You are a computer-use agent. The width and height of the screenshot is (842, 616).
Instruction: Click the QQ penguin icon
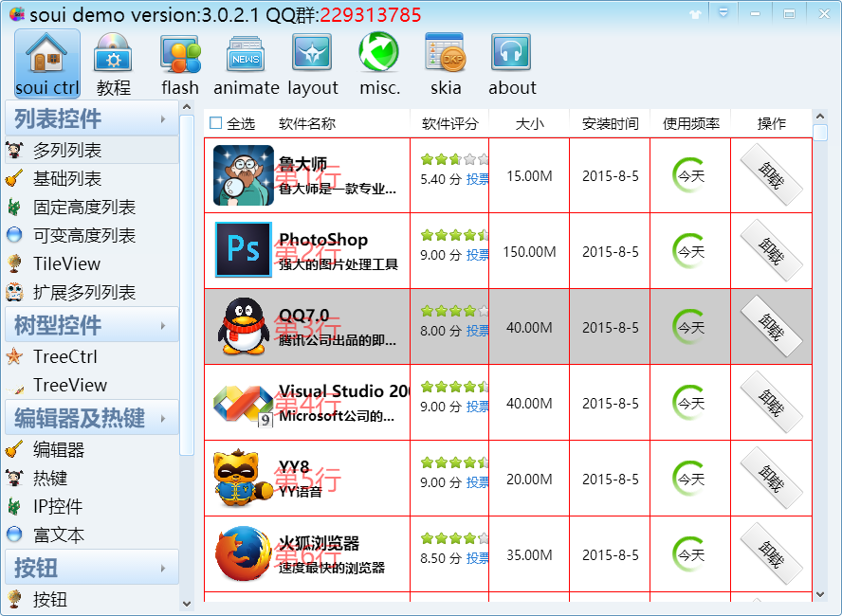pyautogui.click(x=244, y=327)
